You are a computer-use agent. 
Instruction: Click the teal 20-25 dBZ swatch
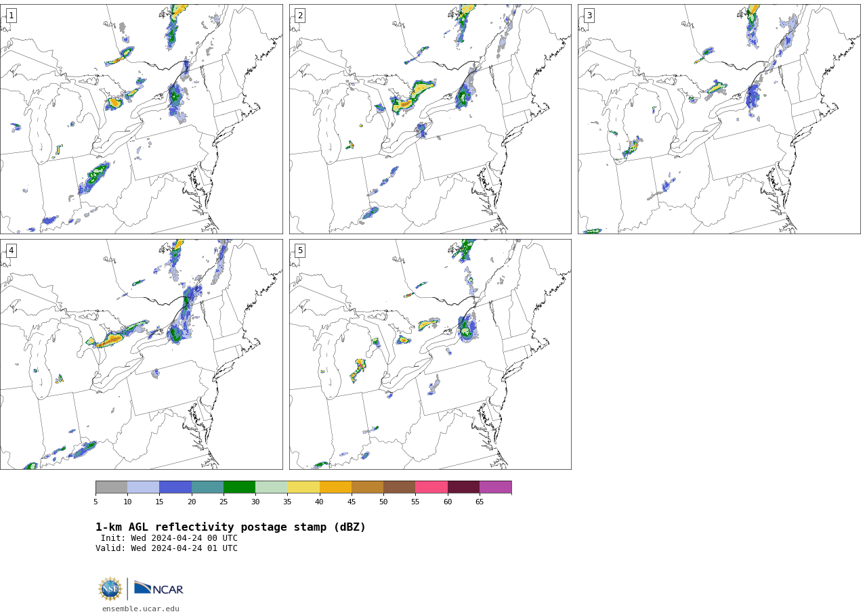tap(207, 487)
